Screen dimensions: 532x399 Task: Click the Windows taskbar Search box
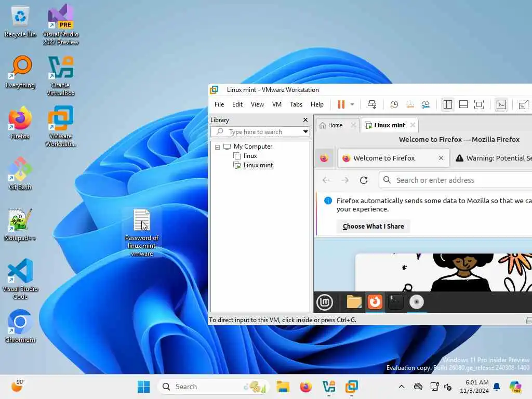coord(214,387)
